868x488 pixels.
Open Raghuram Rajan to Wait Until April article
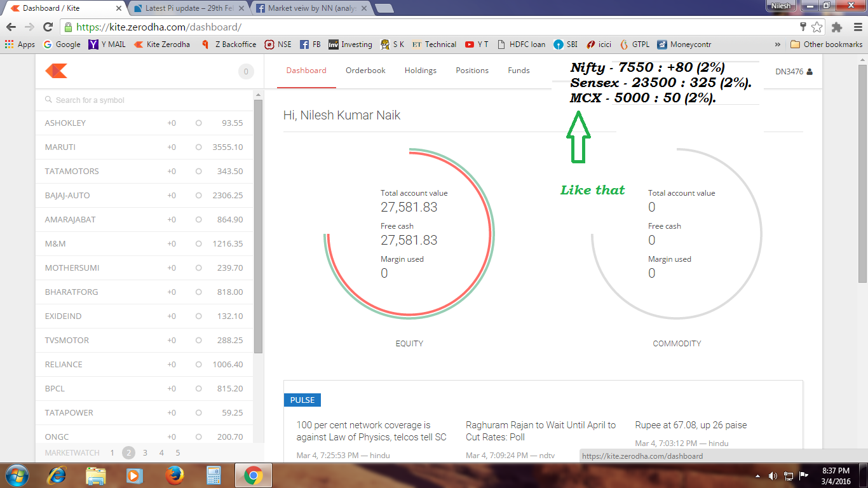541,431
